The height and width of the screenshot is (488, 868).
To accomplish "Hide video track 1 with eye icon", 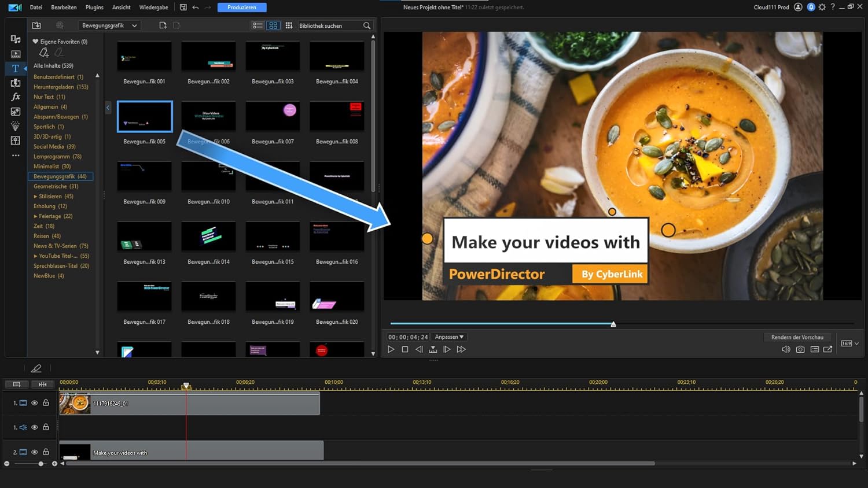I will 35,403.
